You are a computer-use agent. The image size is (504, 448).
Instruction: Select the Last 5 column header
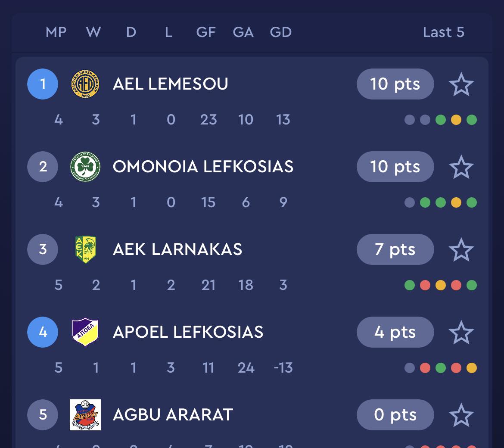coord(444,32)
